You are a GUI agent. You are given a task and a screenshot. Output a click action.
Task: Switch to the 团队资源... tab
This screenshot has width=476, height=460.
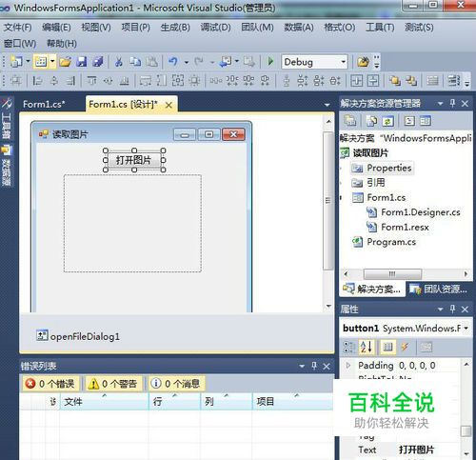(x=439, y=290)
